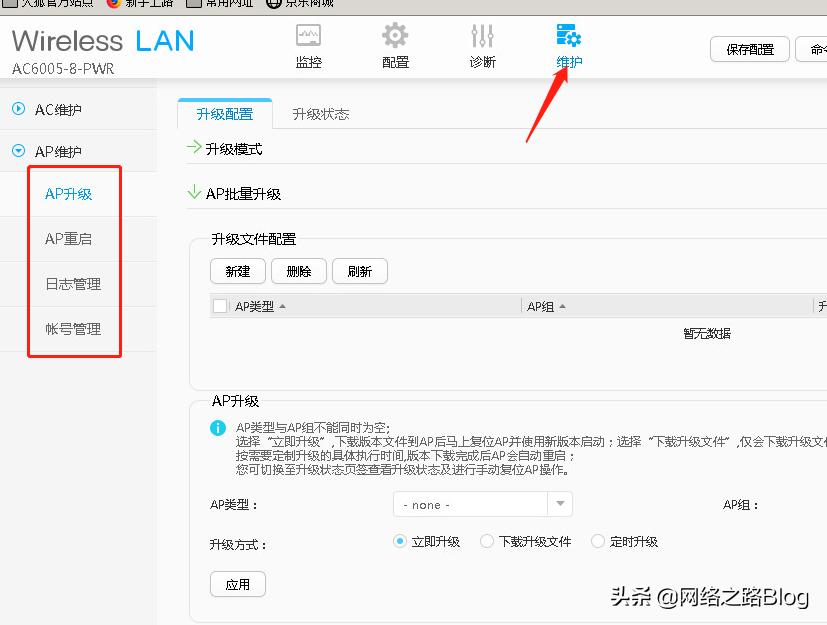The height and width of the screenshot is (625, 827).
Task: Click the 刷新 refresh button
Action: 360,271
